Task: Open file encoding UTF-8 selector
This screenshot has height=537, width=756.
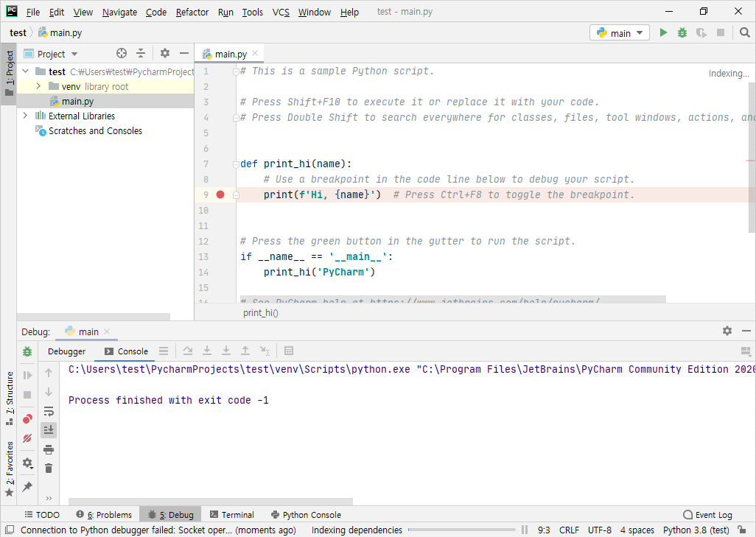Action: coord(599,530)
